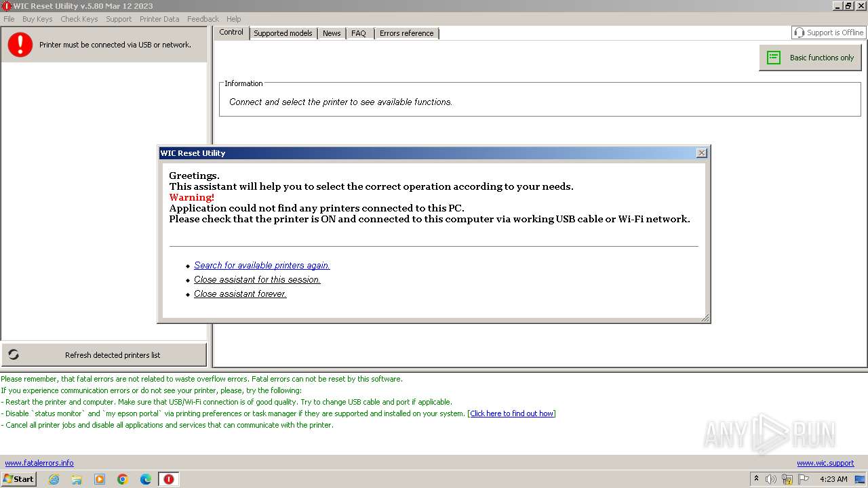
Task: Click Search for available printers again link
Action: pos(262,266)
